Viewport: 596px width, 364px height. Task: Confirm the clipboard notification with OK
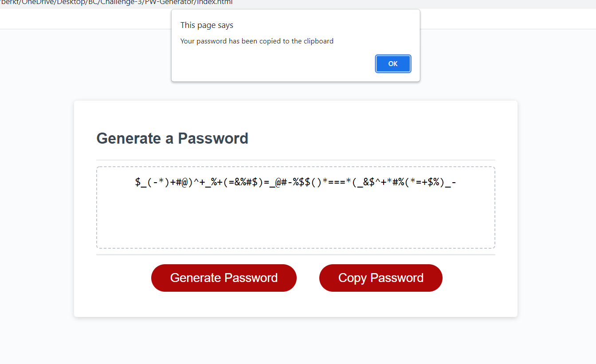pos(393,63)
